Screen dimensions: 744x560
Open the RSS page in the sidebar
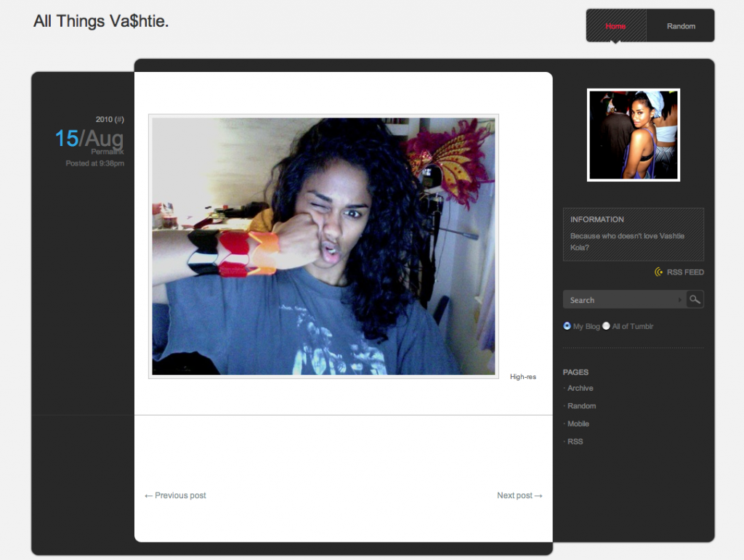[x=575, y=442]
